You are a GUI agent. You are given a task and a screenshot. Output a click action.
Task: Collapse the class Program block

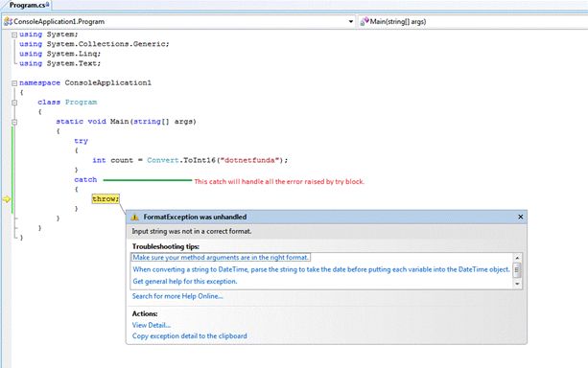[14, 103]
